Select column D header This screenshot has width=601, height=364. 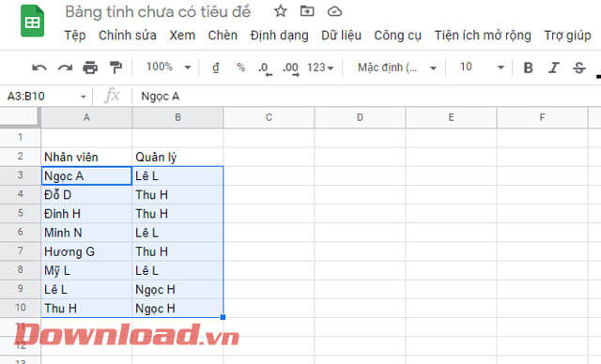(360, 117)
